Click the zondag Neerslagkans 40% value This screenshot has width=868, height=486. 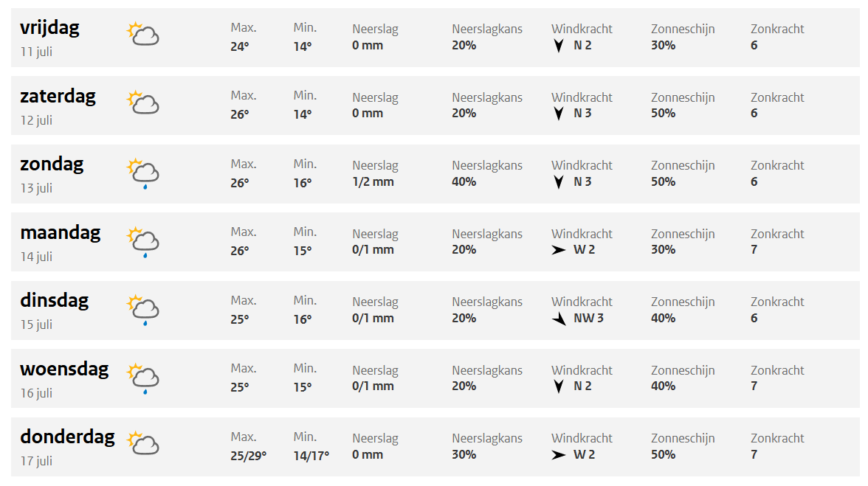464,182
